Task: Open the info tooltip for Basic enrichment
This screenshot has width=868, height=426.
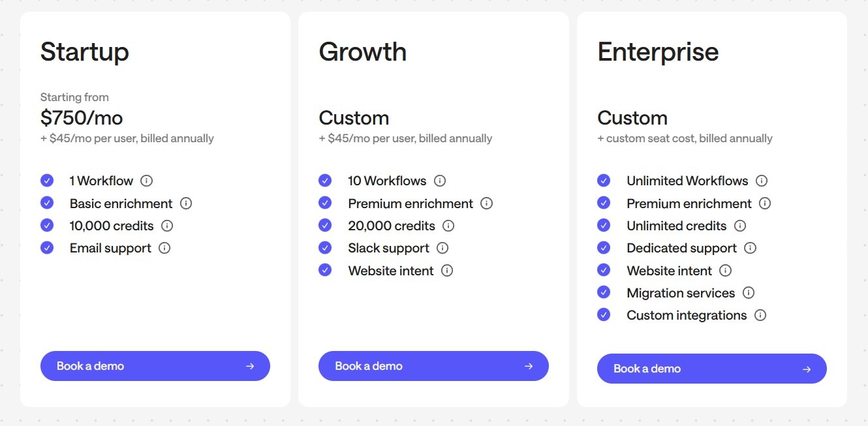Action: point(186,203)
